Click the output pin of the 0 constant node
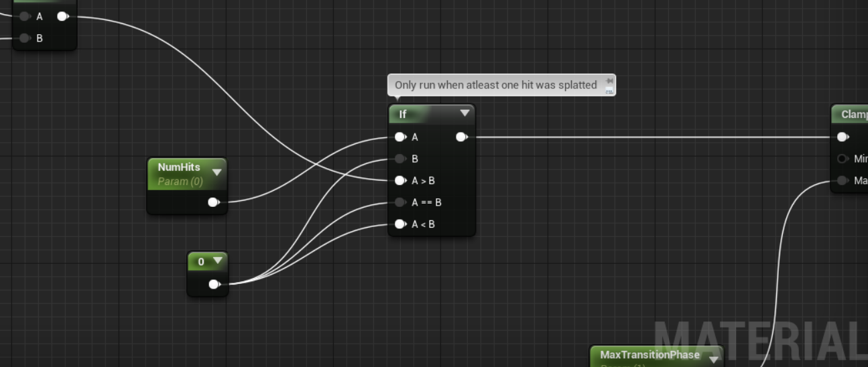The image size is (868, 367). pyautogui.click(x=214, y=284)
